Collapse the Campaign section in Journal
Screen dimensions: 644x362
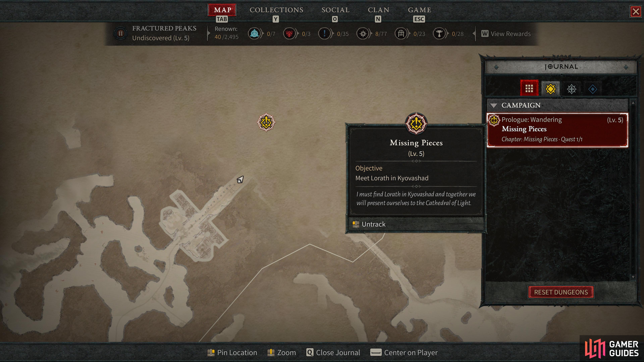pos(494,105)
